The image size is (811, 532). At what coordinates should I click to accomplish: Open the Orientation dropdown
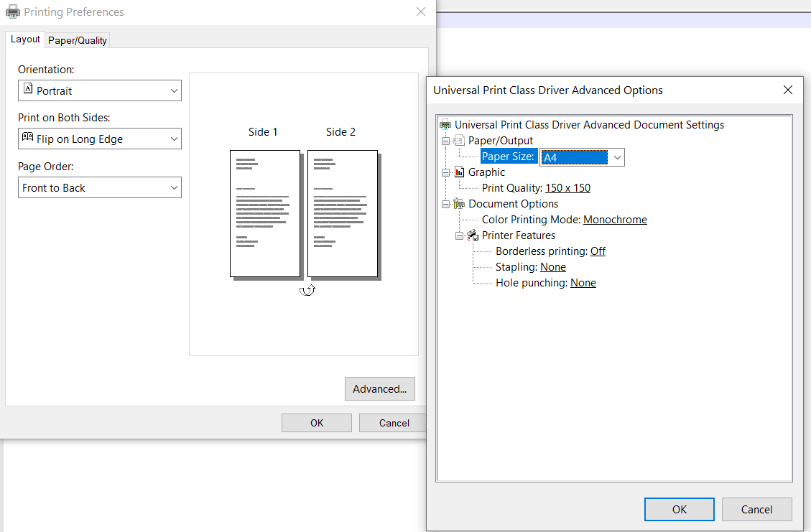[x=100, y=90]
